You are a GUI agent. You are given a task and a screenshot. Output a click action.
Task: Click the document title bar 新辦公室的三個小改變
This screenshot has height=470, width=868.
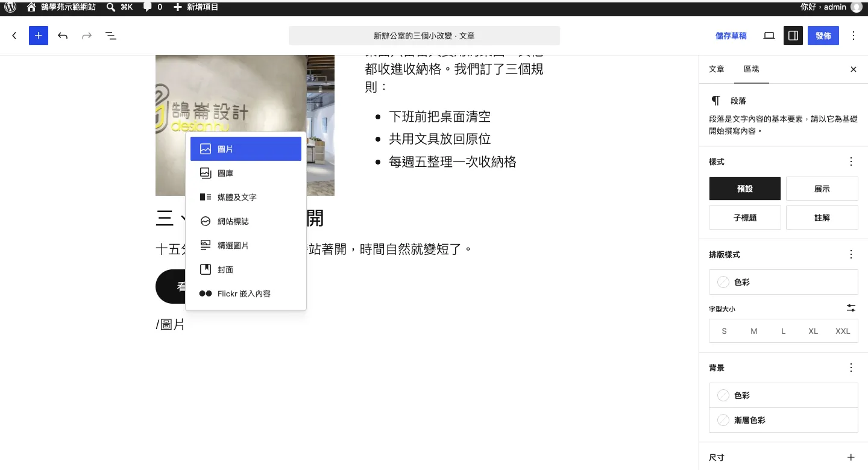pyautogui.click(x=424, y=36)
